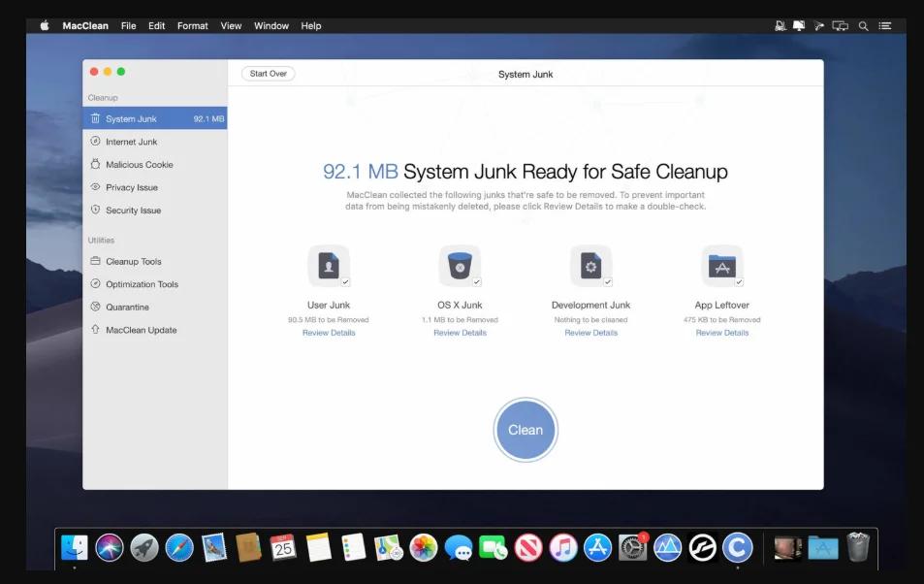The height and width of the screenshot is (584, 924).
Task: Click the Spotlight search icon in menu bar
Action: [863, 26]
